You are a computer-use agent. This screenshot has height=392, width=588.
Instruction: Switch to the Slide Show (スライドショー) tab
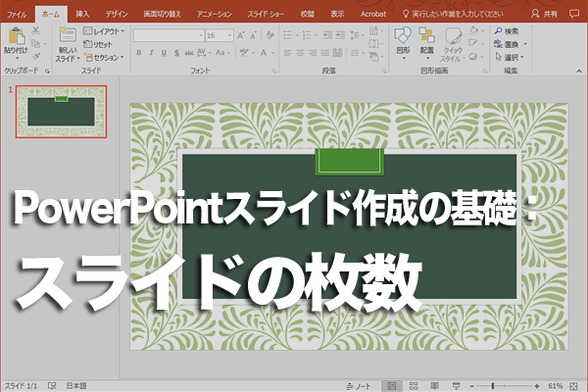pyautogui.click(x=266, y=15)
